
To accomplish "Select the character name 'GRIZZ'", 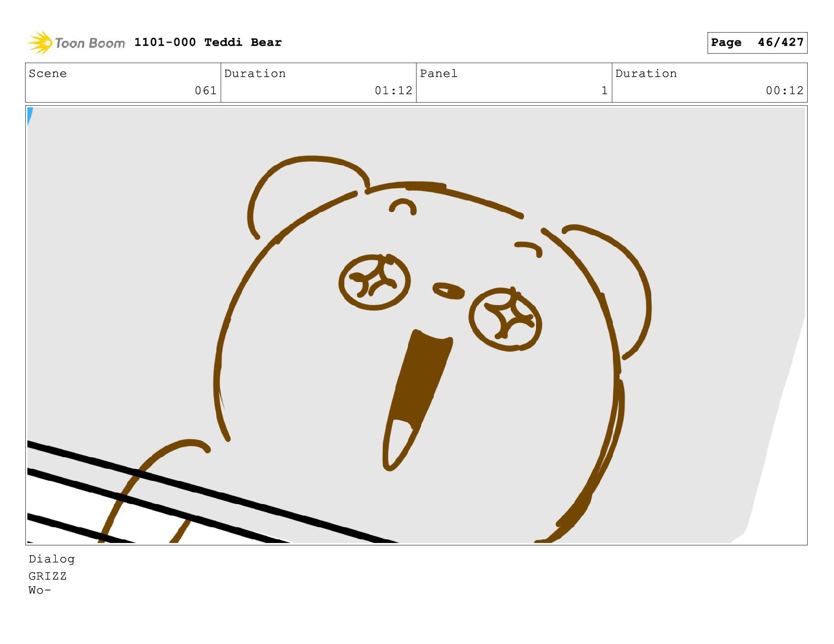I will [48, 576].
